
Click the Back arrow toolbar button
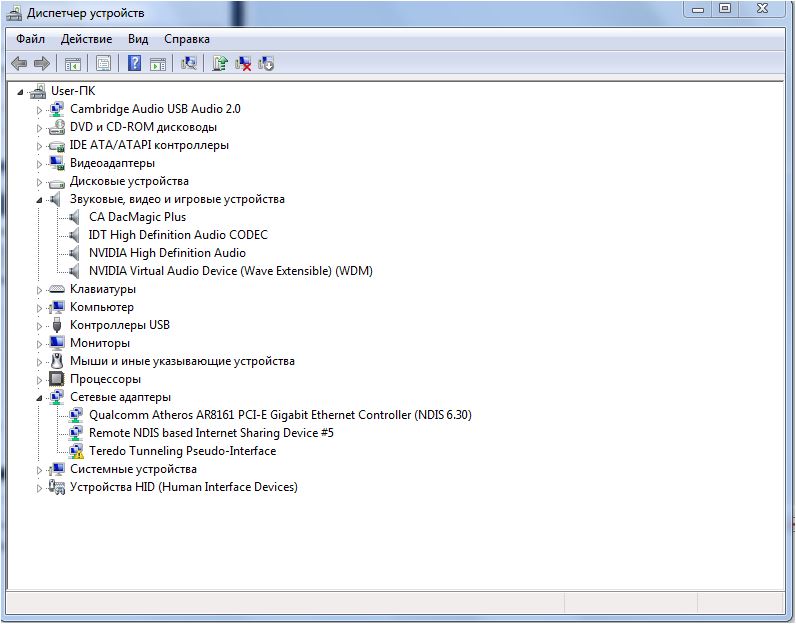[x=19, y=64]
